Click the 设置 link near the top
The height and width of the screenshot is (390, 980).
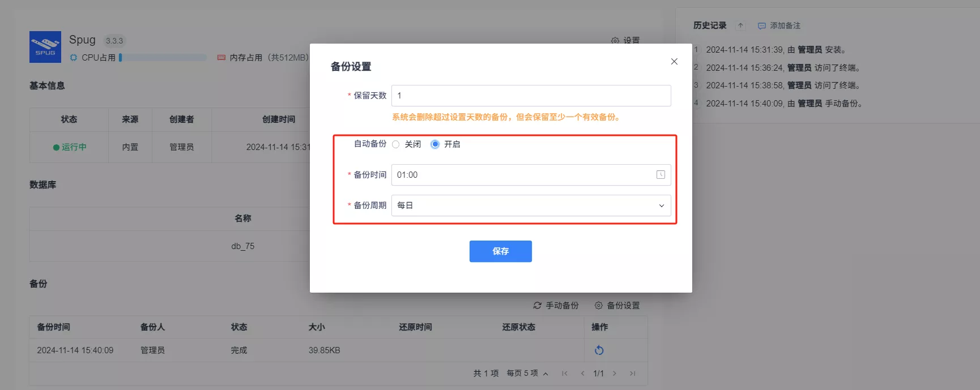coord(625,40)
